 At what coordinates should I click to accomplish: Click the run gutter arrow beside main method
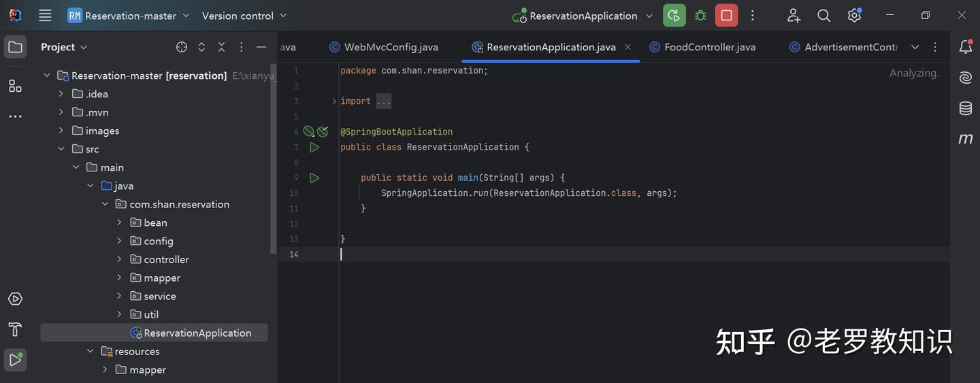click(314, 178)
